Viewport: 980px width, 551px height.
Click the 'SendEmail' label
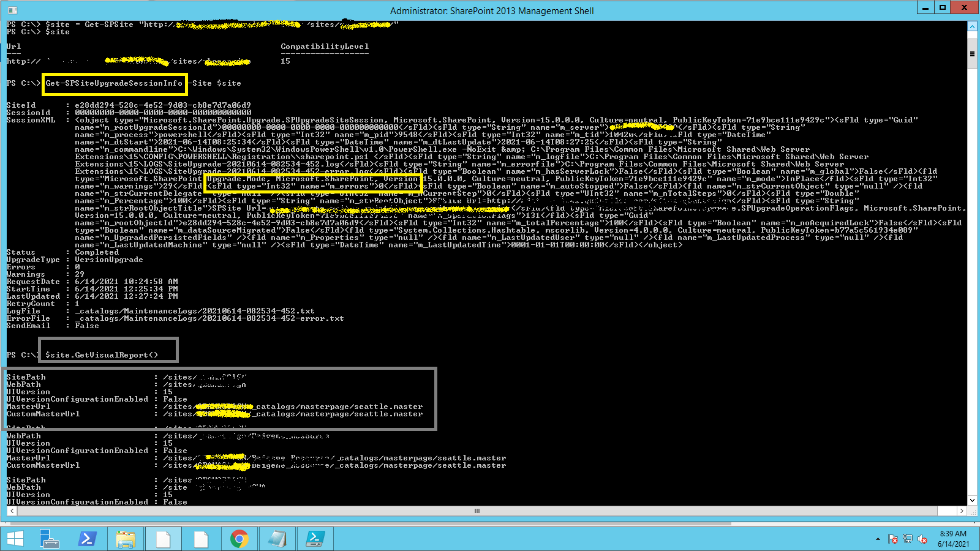pos(28,326)
